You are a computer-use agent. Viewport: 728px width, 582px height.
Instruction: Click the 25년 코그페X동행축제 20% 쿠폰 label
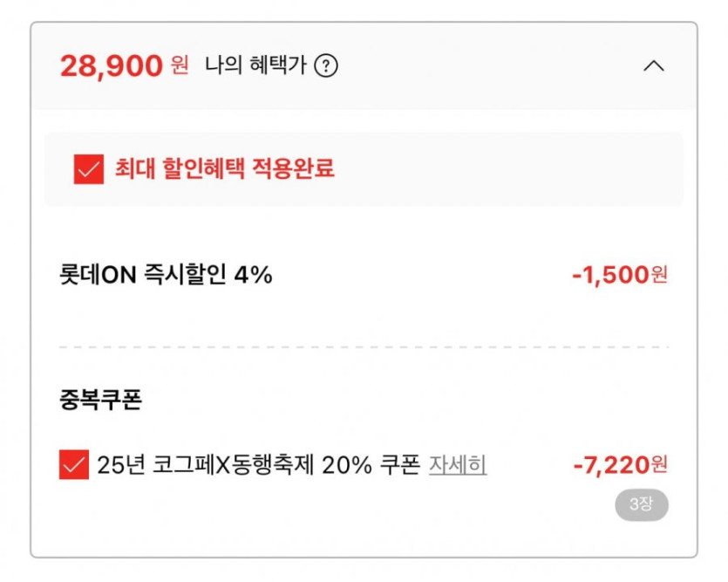coord(259,465)
